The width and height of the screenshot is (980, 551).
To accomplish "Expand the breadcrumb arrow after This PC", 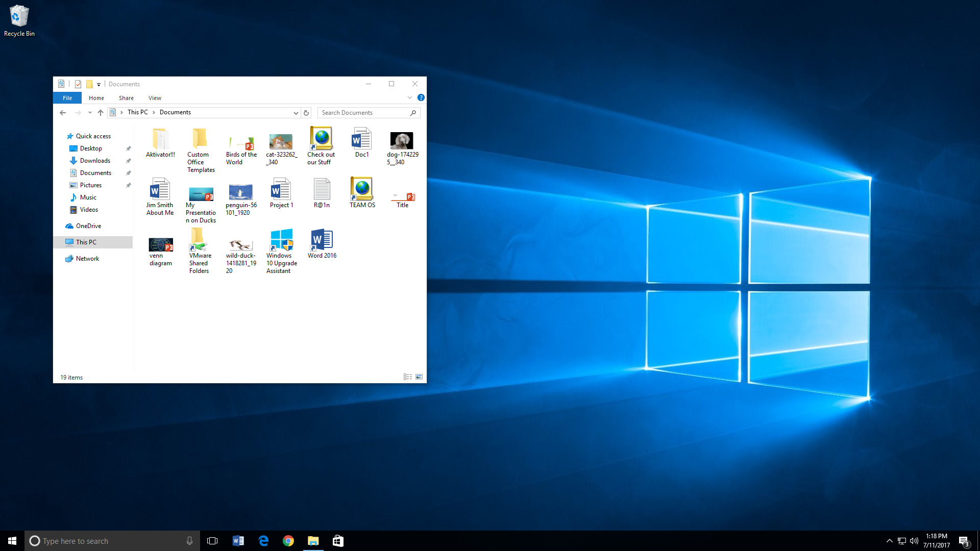I will click(154, 112).
